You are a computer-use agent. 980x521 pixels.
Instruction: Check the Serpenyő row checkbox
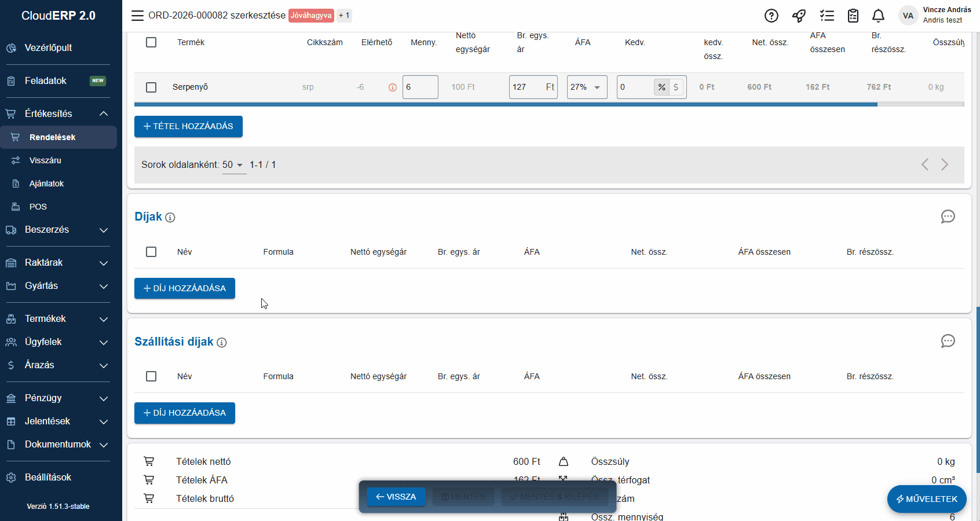pos(151,87)
